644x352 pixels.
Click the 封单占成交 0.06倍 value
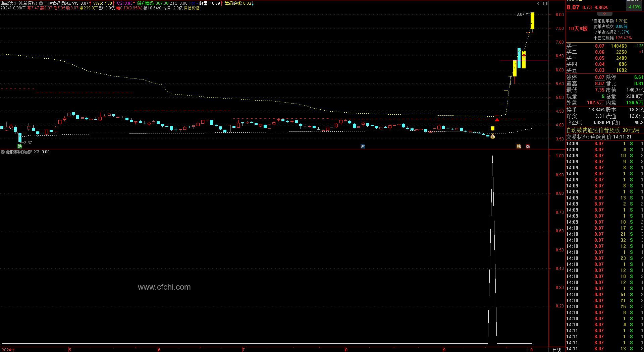tap(621, 26)
